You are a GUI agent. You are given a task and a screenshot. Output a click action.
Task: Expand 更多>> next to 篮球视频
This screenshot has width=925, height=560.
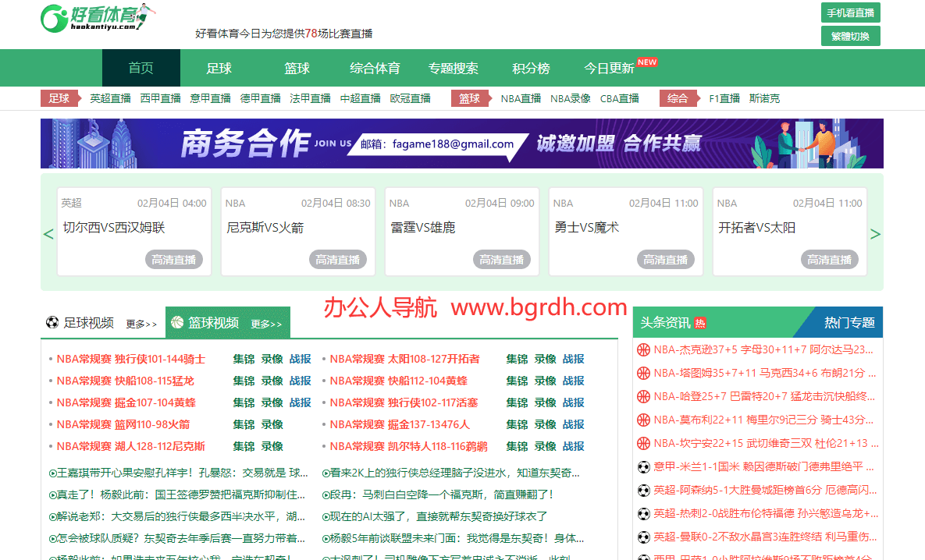pyautogui.click(x=266, y=324)
